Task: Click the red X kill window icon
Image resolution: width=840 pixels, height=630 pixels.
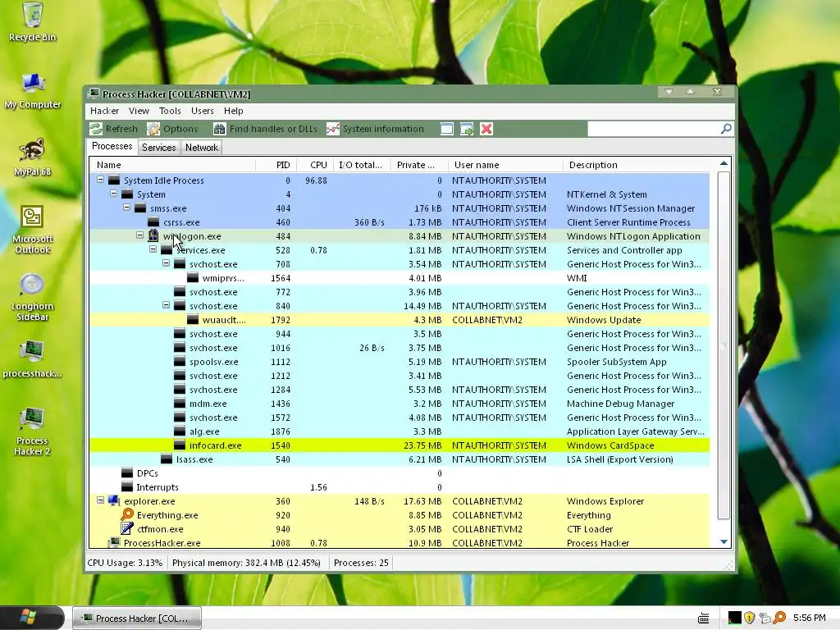Action: coord(486,129)
